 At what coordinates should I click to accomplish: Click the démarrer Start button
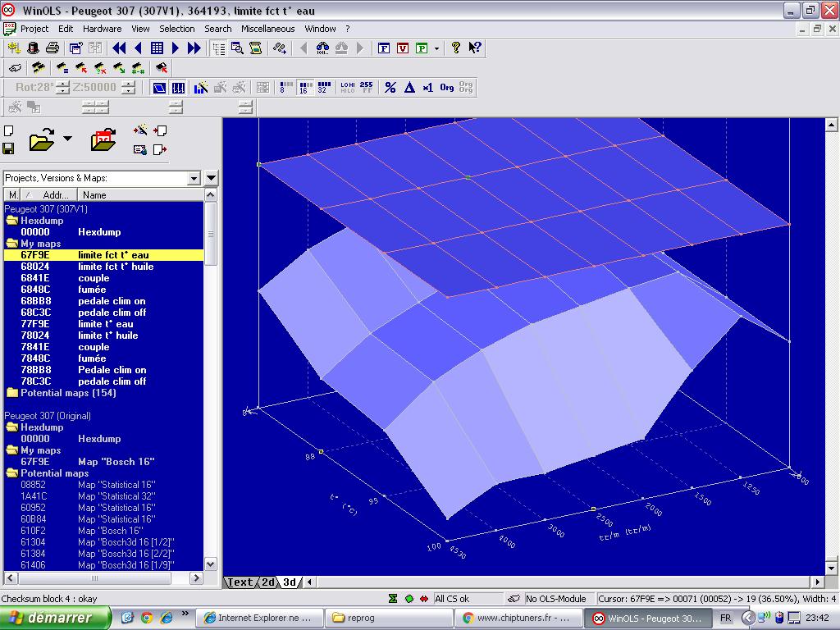[x=55, y=618]
